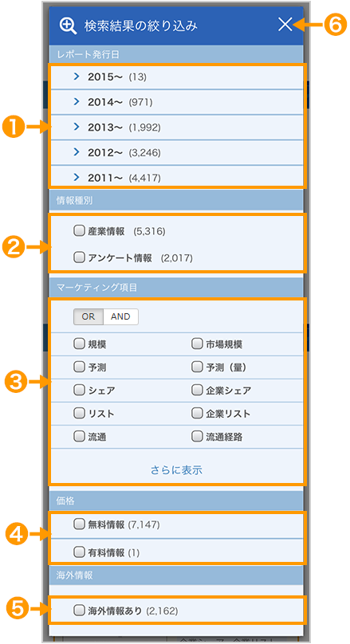
Task: Click the magnifier icon in the header
Action: click(68, 26)
